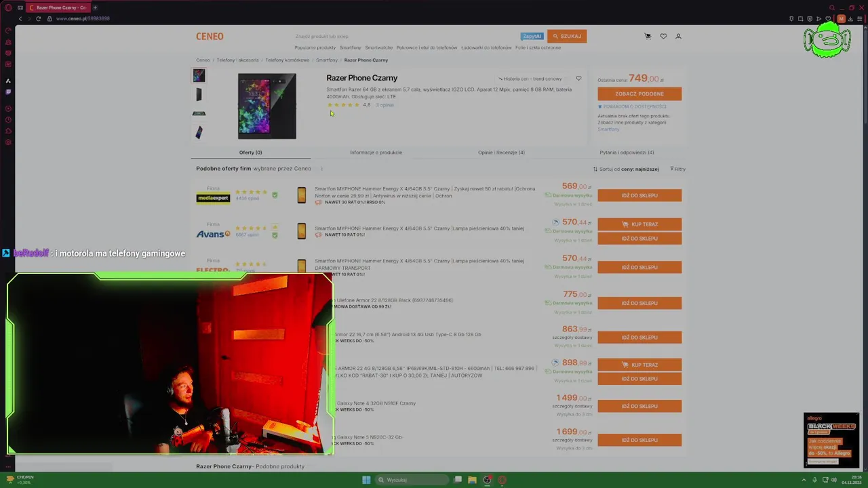868x488 pixels.
Task: Open a new browser tab with plus
Action: coord(95,7)
